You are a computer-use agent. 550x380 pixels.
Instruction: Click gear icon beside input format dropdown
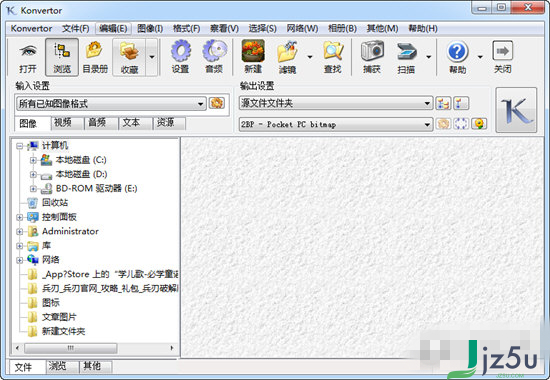[217, 103]
